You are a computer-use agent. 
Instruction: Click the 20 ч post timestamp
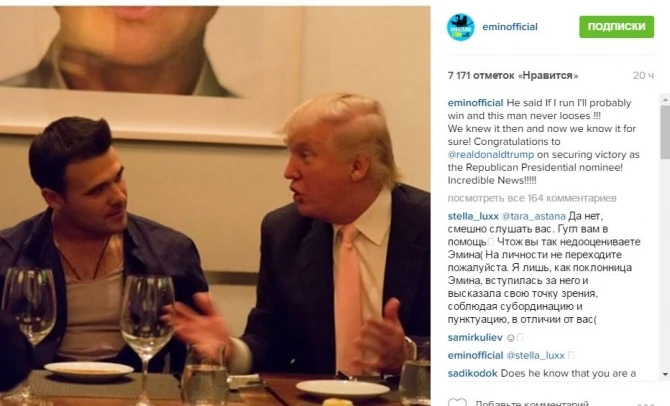pyautogui.click(x=643, y=76)
